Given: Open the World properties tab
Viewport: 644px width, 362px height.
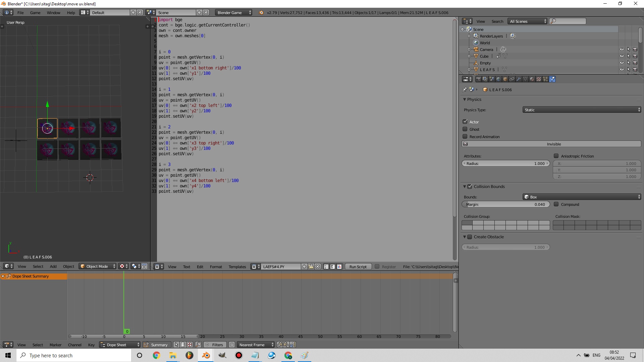Looking at the screenshot, I should 498,79.
